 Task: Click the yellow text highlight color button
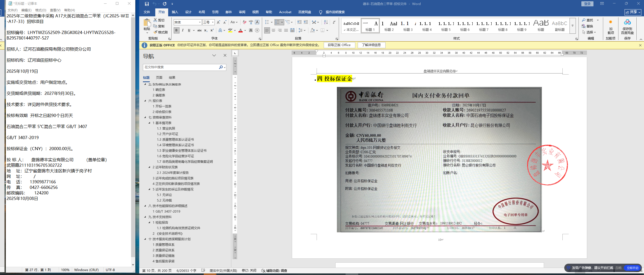(230, 30)
